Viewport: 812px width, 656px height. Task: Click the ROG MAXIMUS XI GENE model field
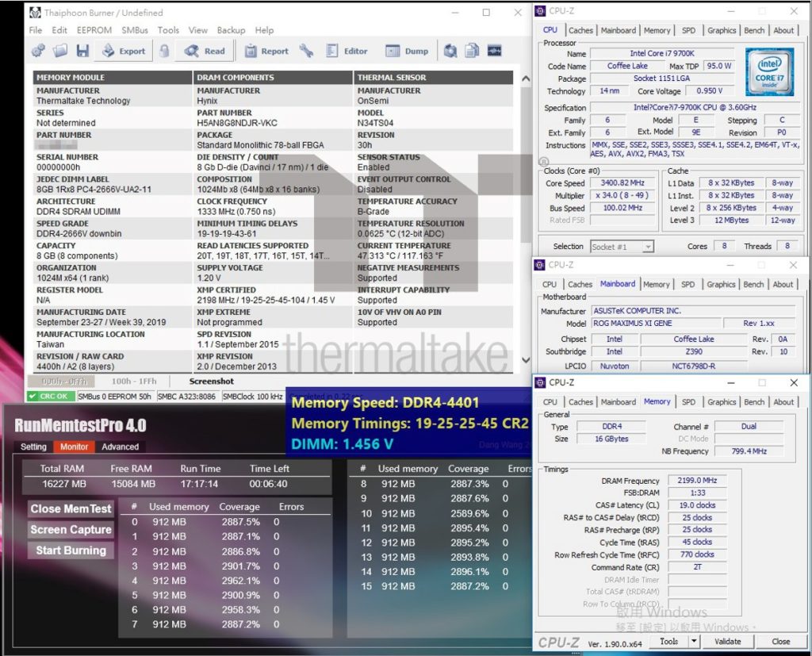[x=657, y=324]
